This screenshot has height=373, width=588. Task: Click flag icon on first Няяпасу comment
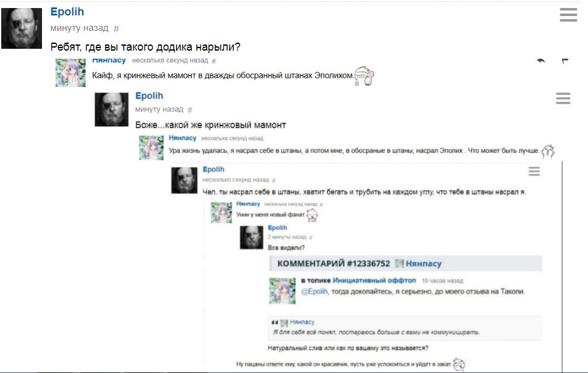pos(565,61)
